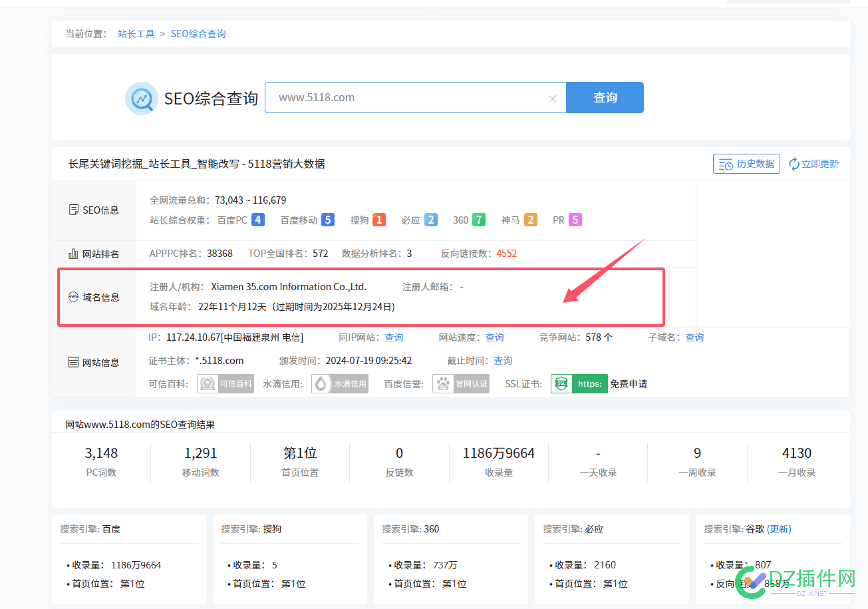The width and height of the screenshot is (868, 609).
Task: Click the 历史数据 list-clock icon
Action: 726,164
